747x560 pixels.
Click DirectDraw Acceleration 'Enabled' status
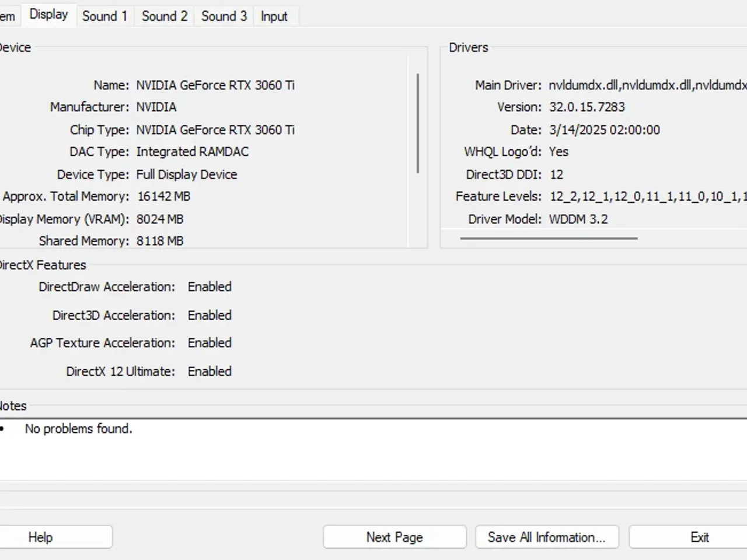[x=210, y=287]
